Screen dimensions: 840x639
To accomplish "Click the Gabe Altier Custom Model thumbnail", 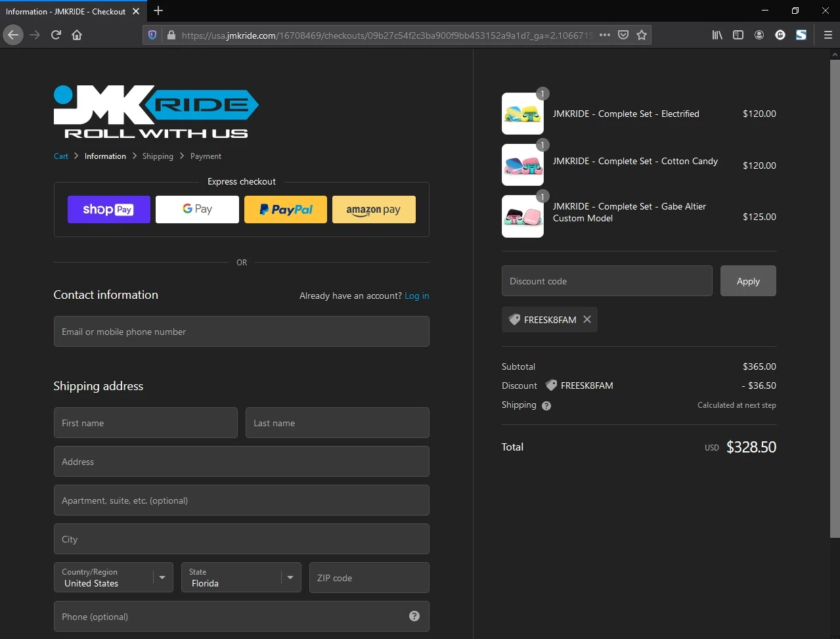I will [523, 216].
